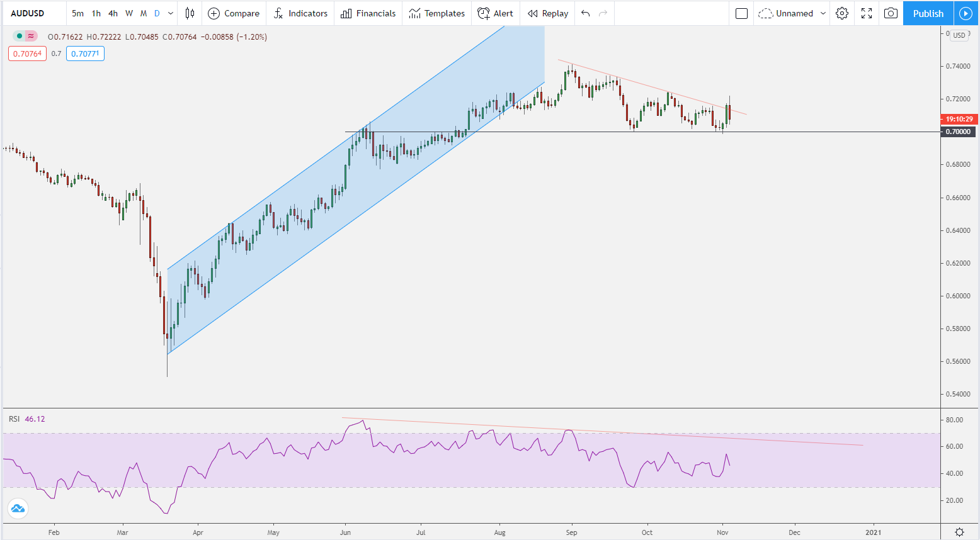Screen dimensions: 980x540
Task: Click the USD currency label on price axis
Action: (959, 35)
